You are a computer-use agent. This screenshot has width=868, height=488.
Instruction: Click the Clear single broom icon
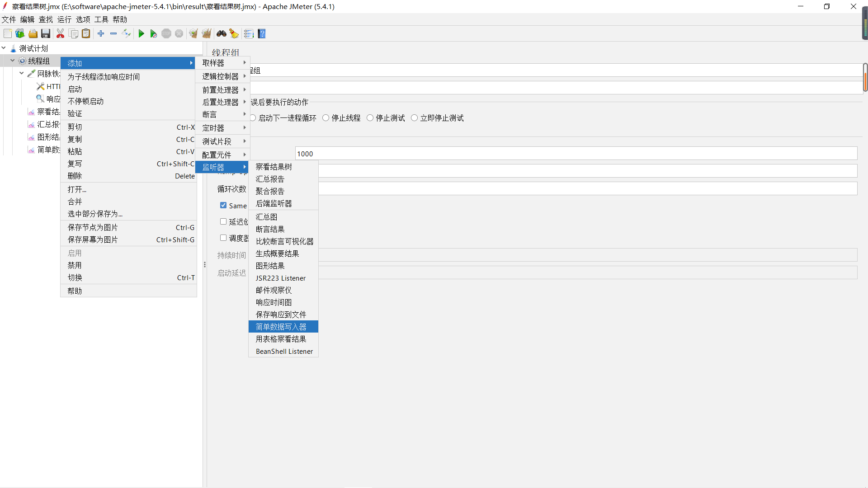[x=193, y=33]
